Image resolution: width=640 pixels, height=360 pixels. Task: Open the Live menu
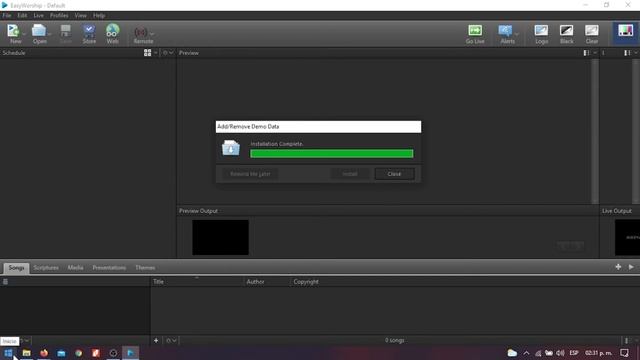pyautogui.click(x=38, y=16)
